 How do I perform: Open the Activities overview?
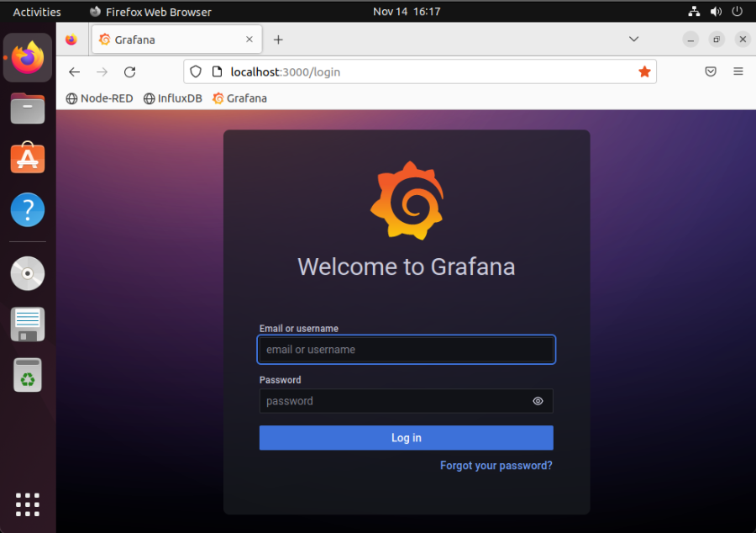[x=37, y=12]
